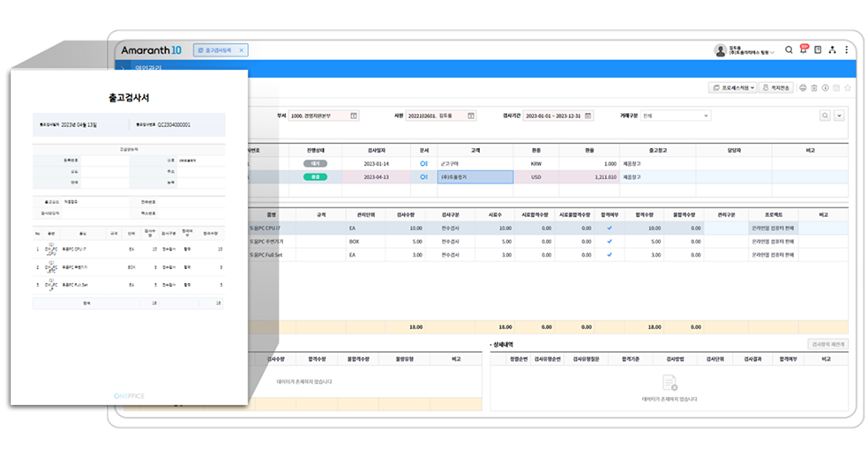Select the 2023-01-14 inspection date cell

[x=377, y=164]
